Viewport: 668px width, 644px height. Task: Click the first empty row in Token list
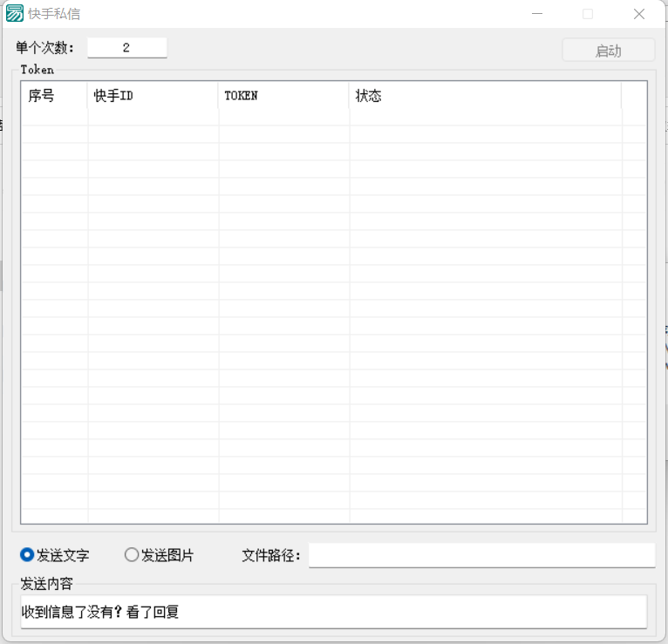(x=331, y=117)
